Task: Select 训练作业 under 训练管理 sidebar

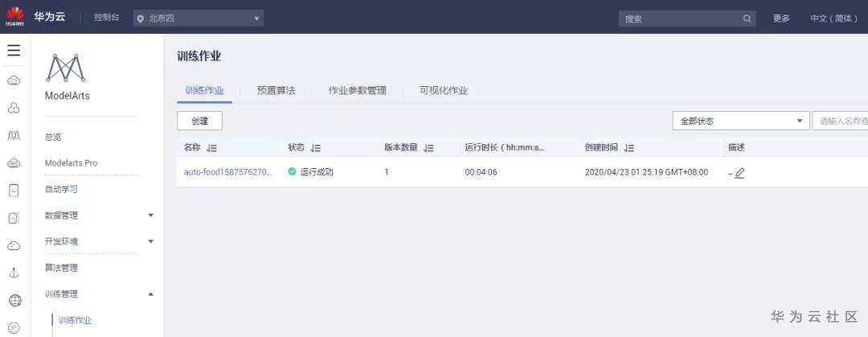Action: [x=76, y=320]
